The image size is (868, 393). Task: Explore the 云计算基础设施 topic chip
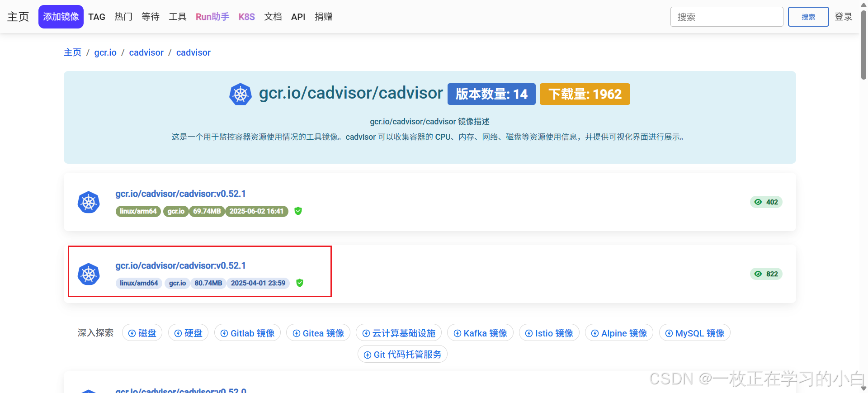pyautogui.click(x=399, y=333)
